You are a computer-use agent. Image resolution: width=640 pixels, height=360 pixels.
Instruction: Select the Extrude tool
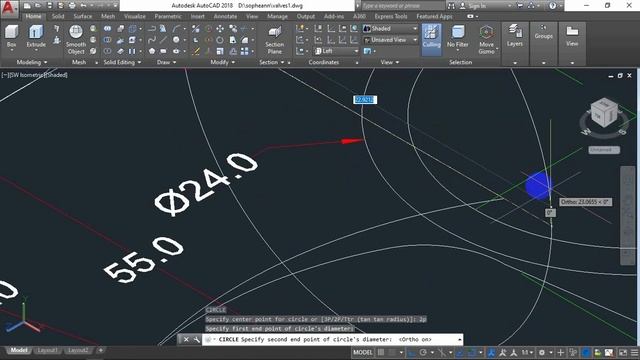tap(36, 36)
